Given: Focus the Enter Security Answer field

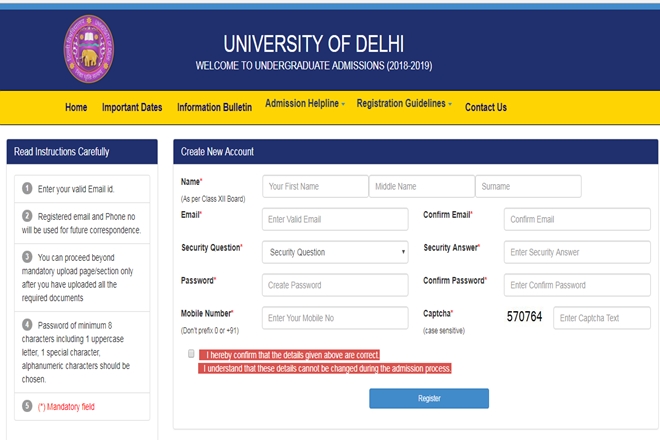Looking at the screenshot, I should click(x=577, y=252).
